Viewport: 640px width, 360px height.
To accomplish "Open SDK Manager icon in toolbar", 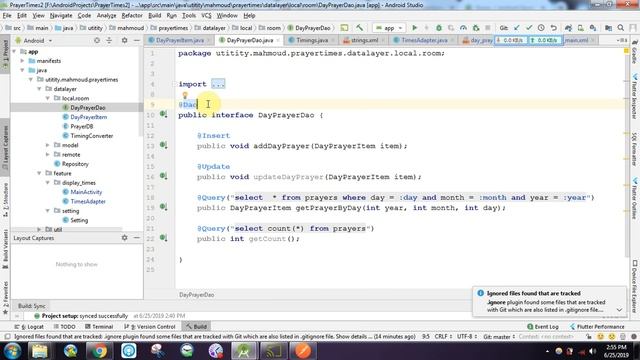I will tap(593, 28).
